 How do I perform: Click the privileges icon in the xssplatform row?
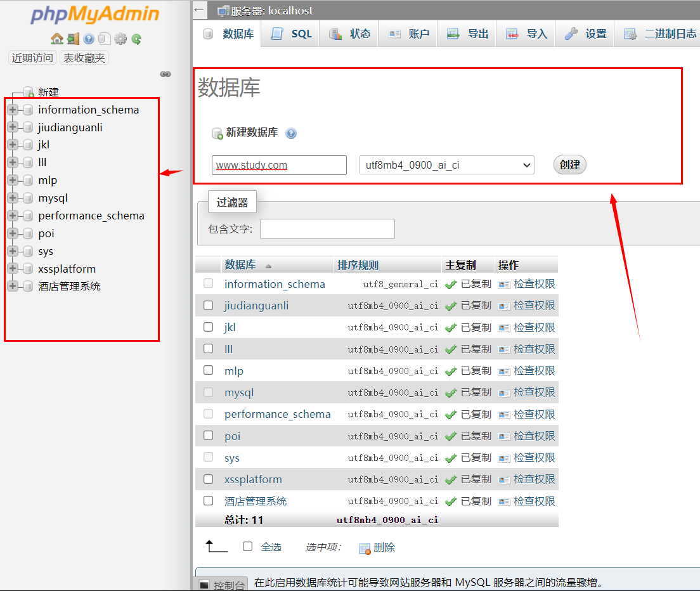point(504,480)
